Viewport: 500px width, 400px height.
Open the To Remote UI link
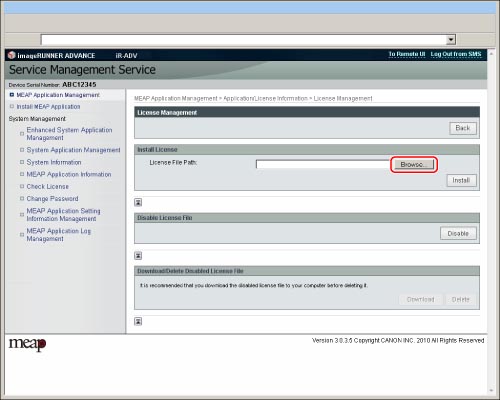(x=407, y=54)
